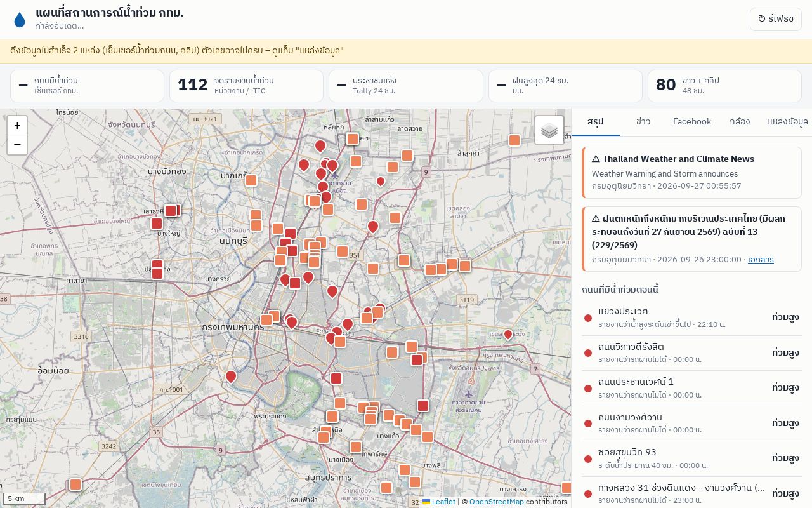Click the blue water drop logo
Viewport: 812px width, 508px height.
20,20
